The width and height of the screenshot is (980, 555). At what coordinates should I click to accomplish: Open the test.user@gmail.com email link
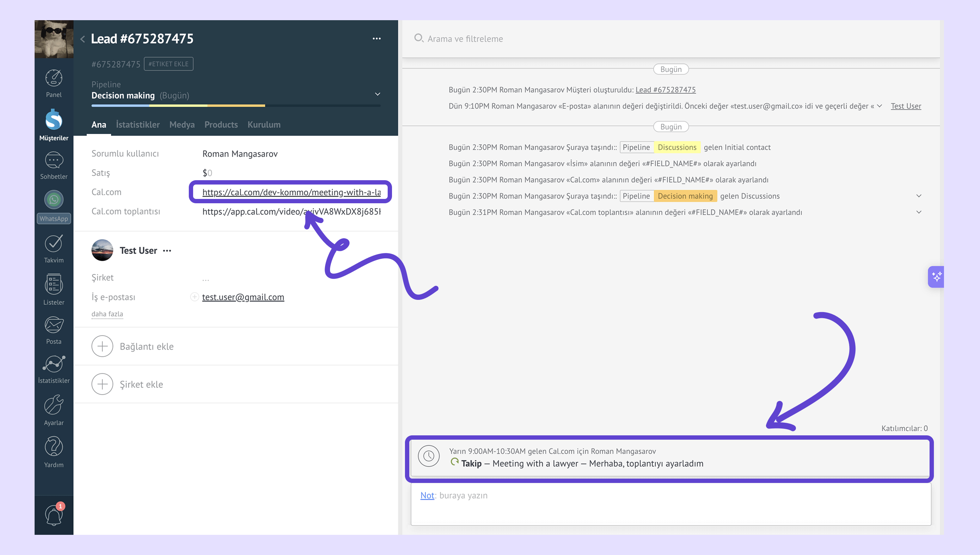point(243,297)
